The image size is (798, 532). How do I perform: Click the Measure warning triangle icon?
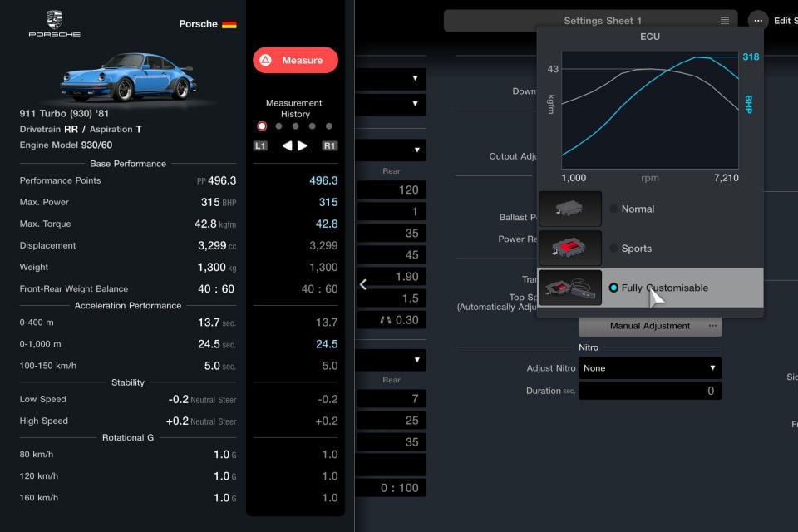coord(266,60)
